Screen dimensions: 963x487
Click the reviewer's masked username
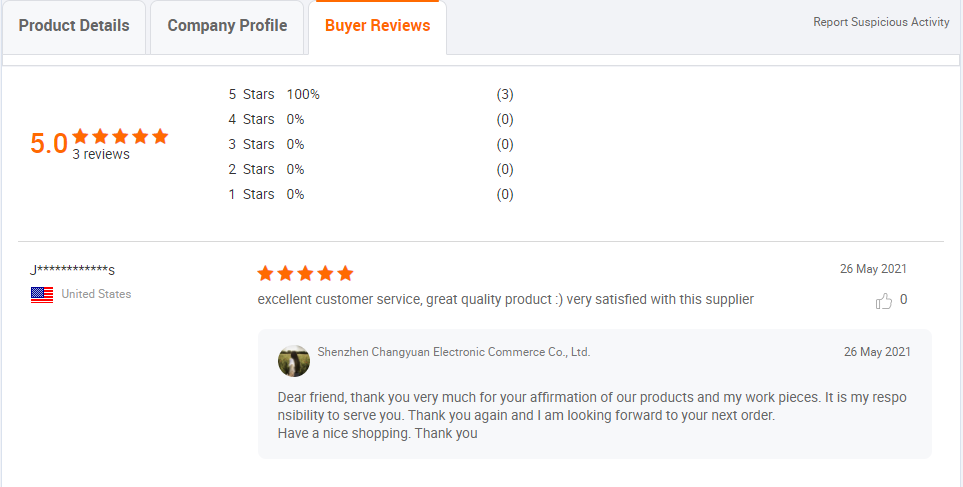pos(73,270)
